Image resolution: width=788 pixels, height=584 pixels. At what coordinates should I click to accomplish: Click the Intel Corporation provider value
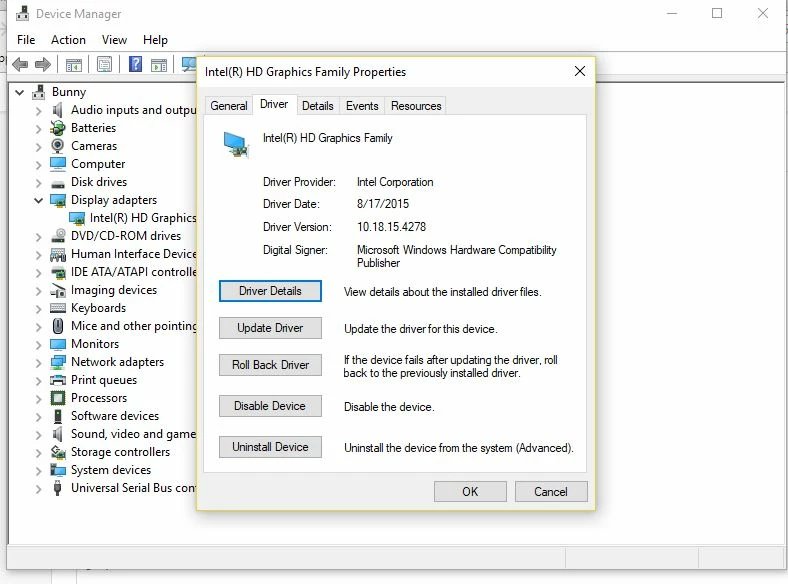coord(395,182)
